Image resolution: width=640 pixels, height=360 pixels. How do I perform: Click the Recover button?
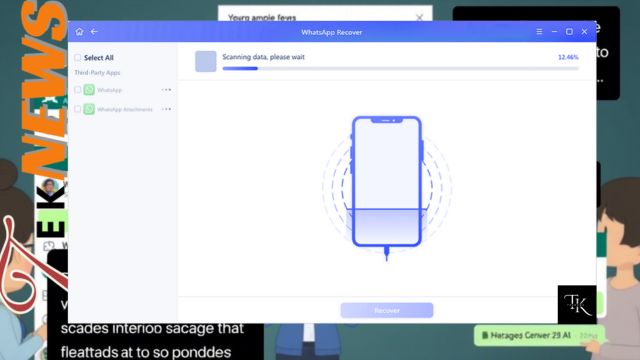(387, 310)
